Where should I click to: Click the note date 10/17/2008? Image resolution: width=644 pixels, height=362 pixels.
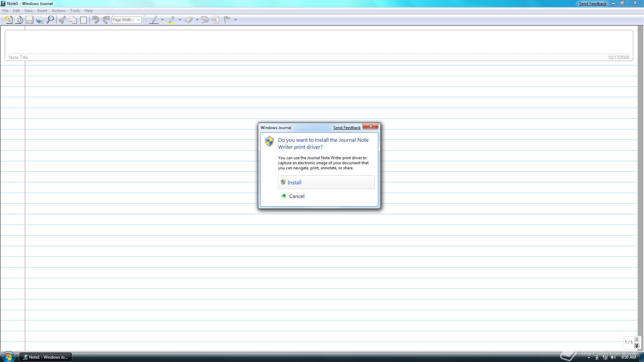click(618, 58)
